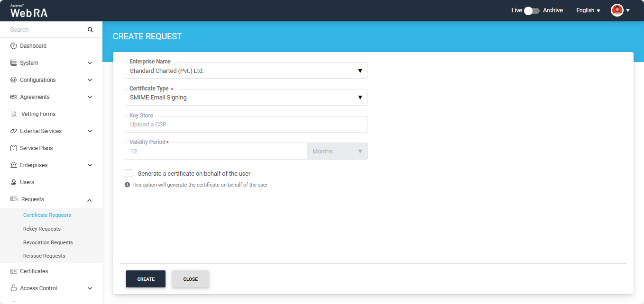Open the Enterprise Name dropdown

pos(246,71)
